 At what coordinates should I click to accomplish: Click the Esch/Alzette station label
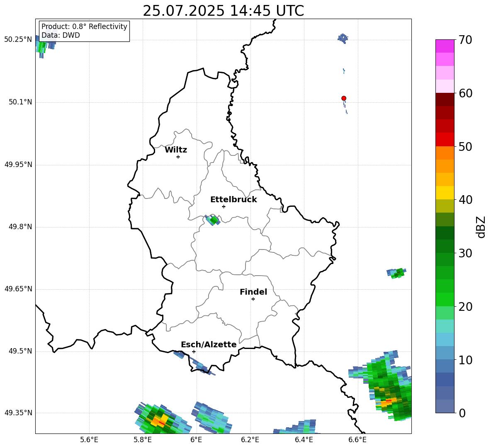pyautogui.click(x=209, y=344)
